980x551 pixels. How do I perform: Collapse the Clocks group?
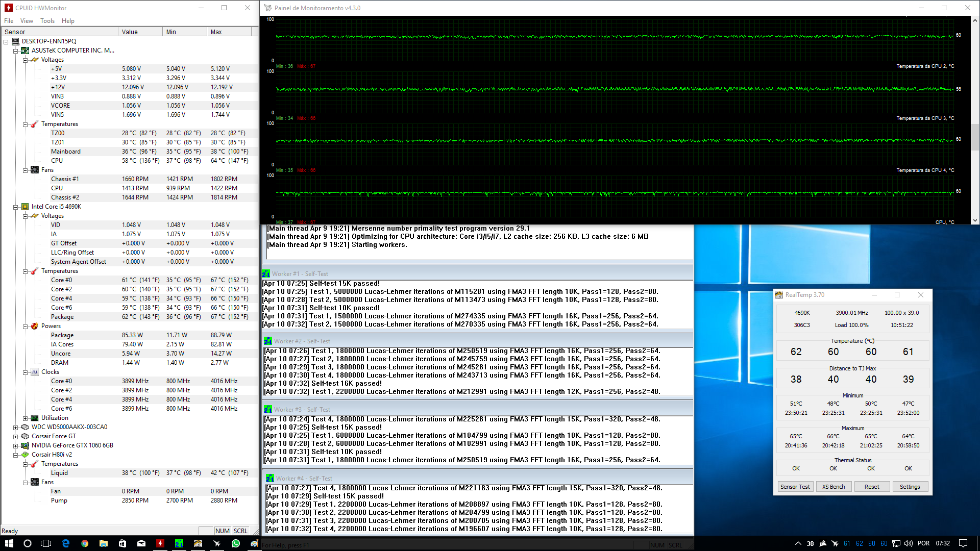[25, 372]
